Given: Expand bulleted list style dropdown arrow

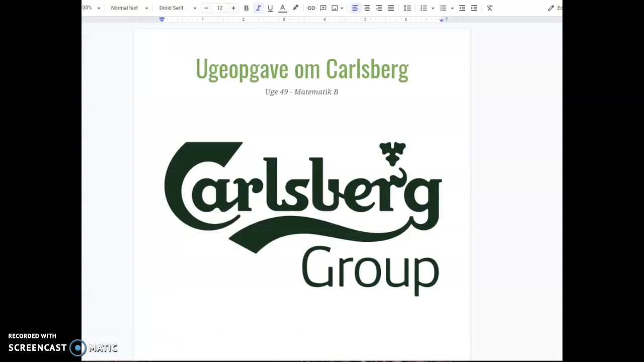Looking at the screenshot, I should (452, 8).
